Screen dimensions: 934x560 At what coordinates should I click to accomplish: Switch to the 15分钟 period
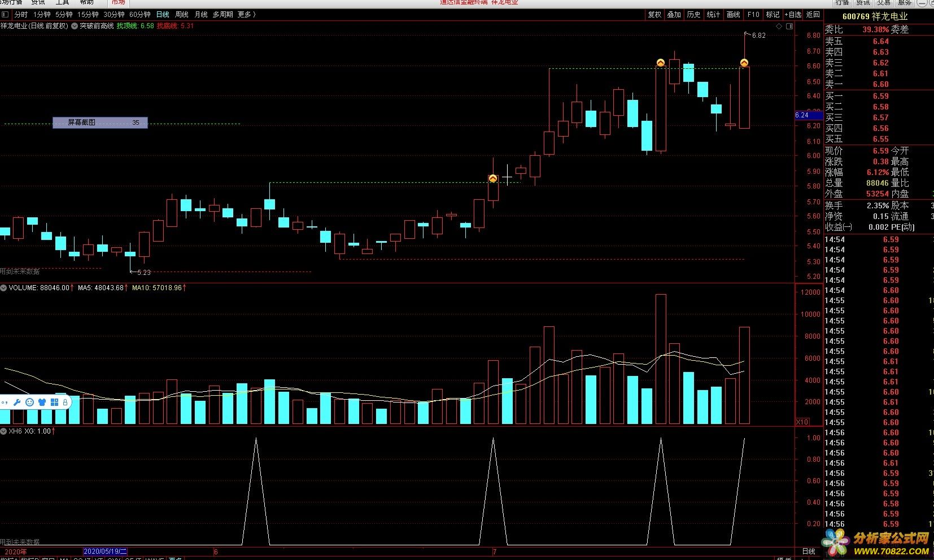(88, 15)
